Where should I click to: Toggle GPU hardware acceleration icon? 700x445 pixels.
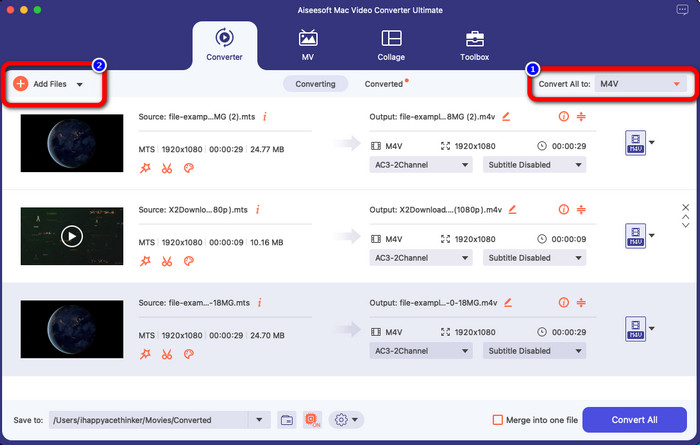click(312, 420)
